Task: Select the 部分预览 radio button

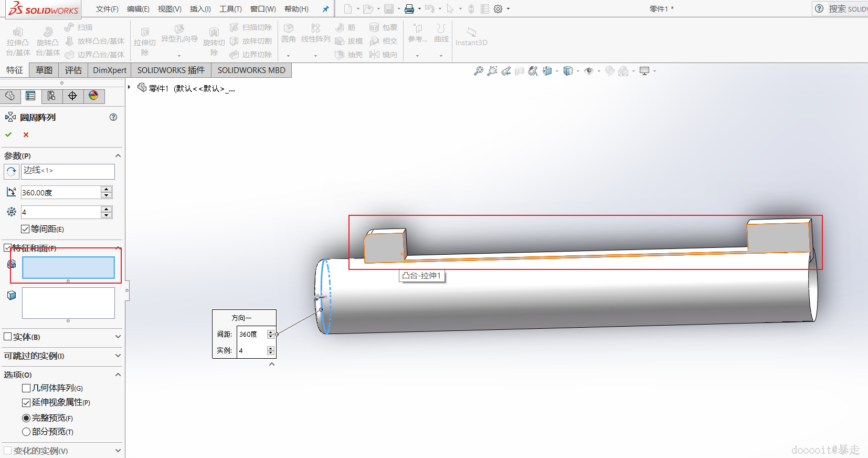Action: point(26,432)
